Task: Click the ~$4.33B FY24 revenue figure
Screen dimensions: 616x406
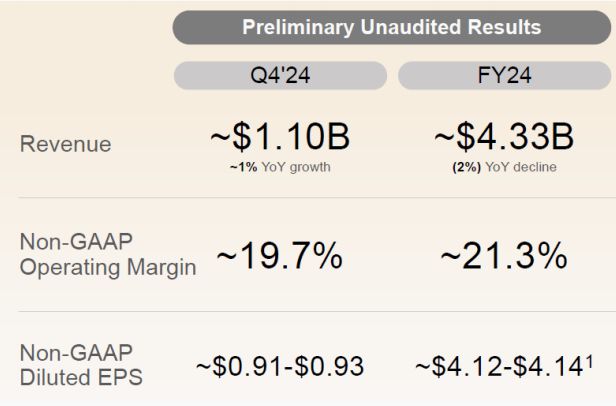Action: point(504,136)
